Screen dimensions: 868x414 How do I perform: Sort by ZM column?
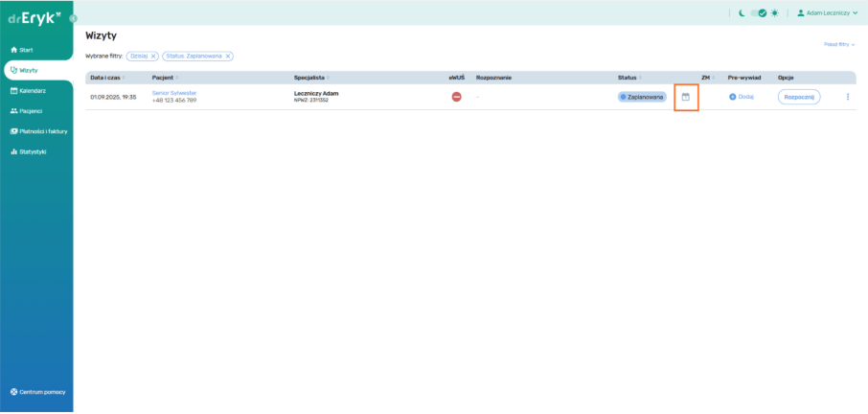(x=708, y=78)
